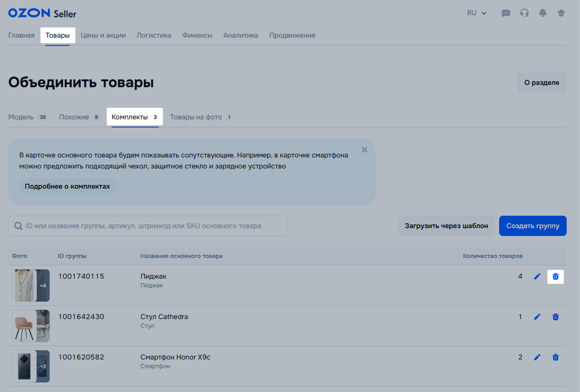Open the notifications bell
The image size is (580, 392).
(x=543, y=13)
